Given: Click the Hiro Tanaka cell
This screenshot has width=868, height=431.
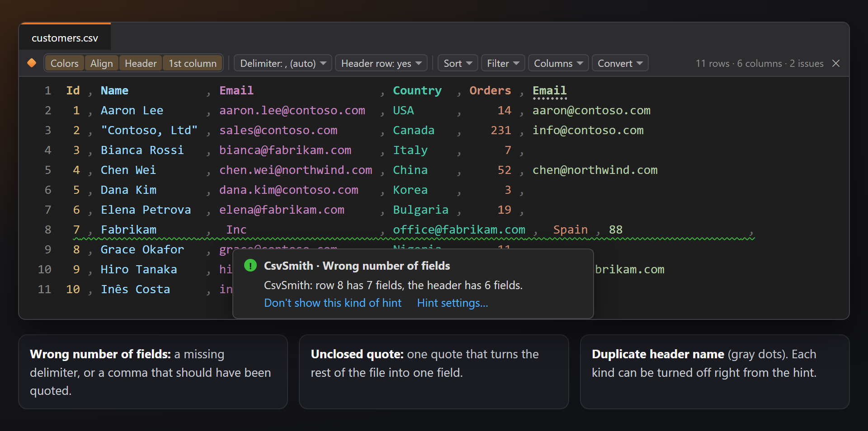Looking at the screenshot, I should [x=139, y=269].
